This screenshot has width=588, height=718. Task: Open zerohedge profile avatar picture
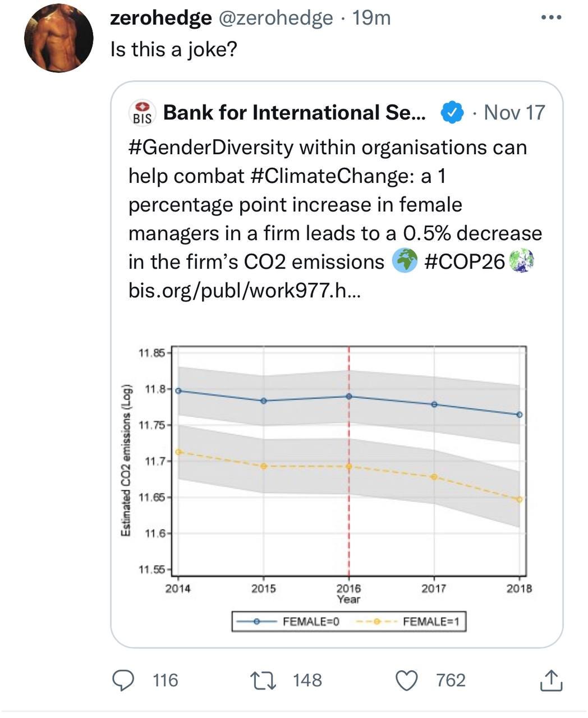58,38
